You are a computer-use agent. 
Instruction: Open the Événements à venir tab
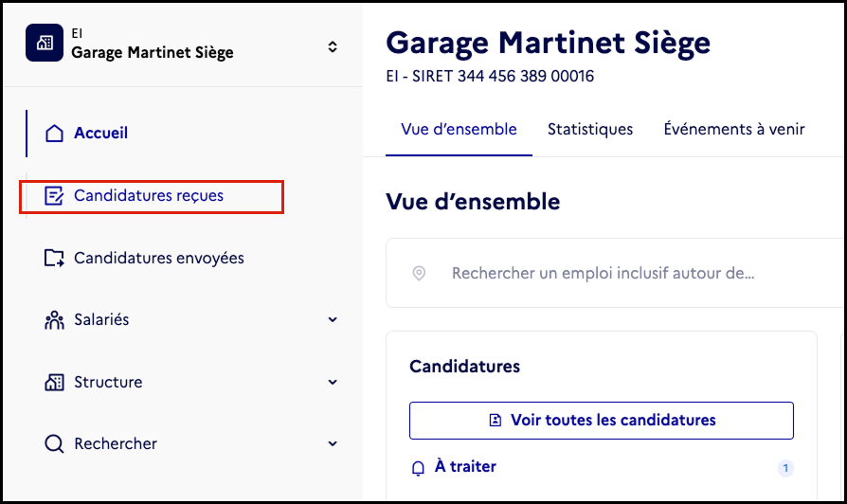734,130
